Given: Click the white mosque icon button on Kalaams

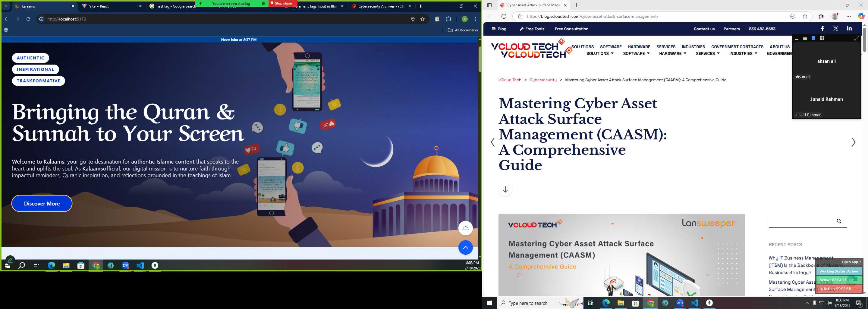Looking at the screenshot, I should tap(465, 228).
